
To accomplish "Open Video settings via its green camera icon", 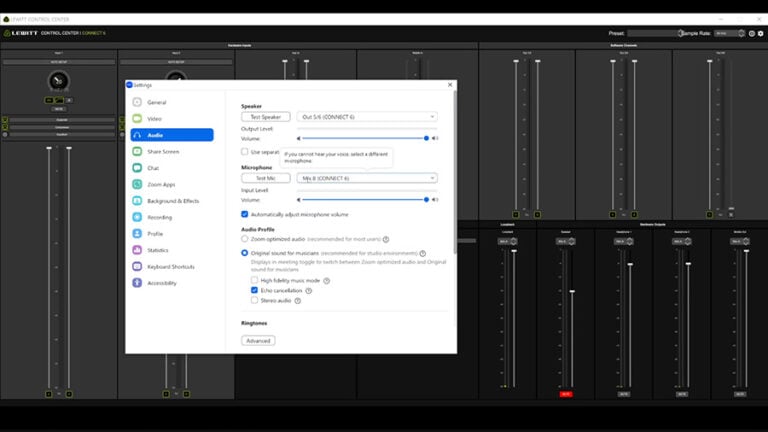I will click(x=137, y=119).
